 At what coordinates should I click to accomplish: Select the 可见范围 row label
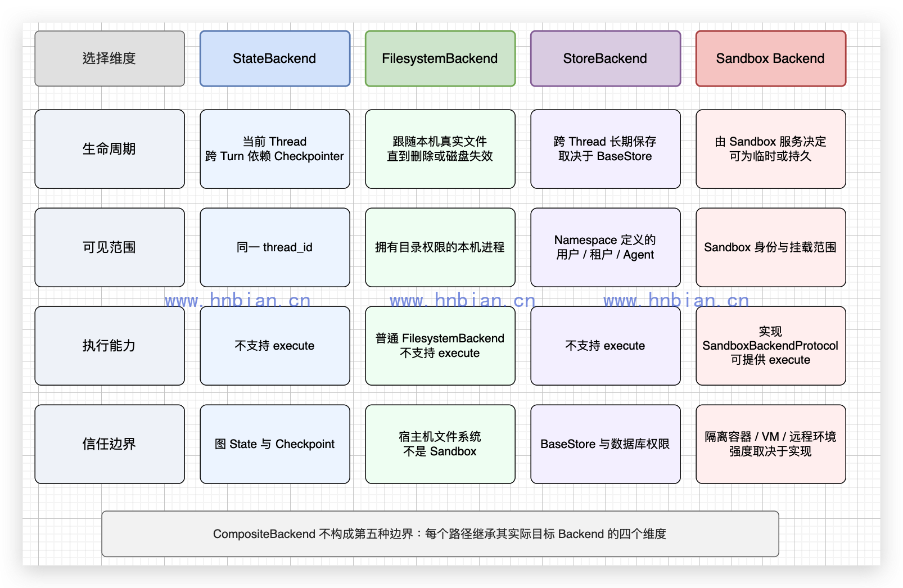(x=110, y=247)
